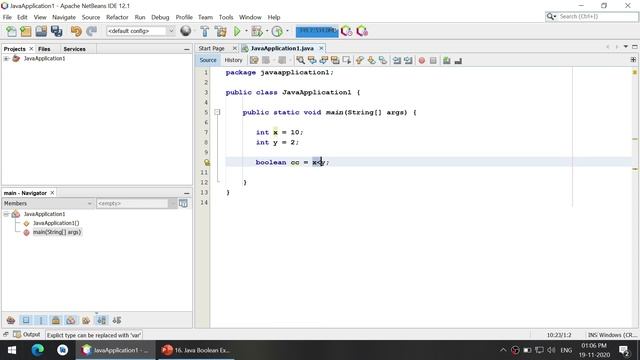Click the Search field at top right
This screenshot has width=640, height=360.
(x=592, y=16)
